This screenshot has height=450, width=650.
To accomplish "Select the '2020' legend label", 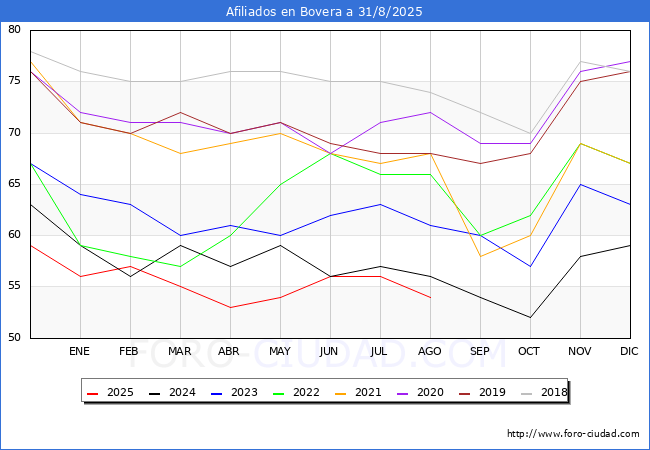I will pos(430,392).
